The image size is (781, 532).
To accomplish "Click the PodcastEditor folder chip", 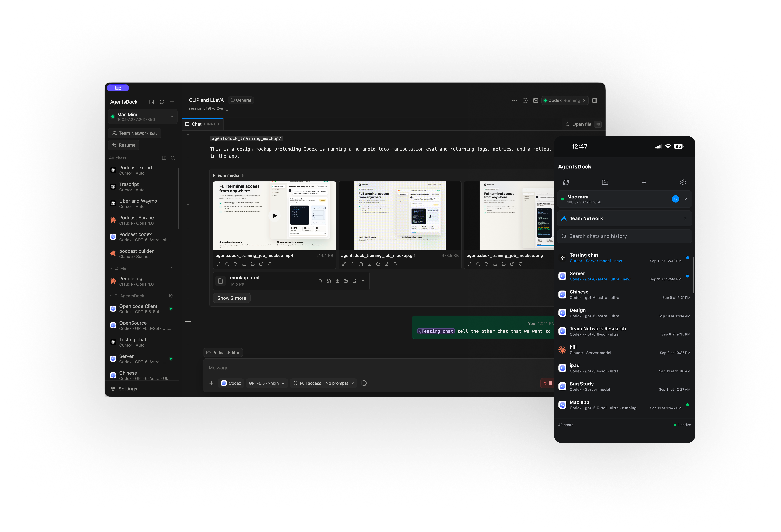I will 223,353.
